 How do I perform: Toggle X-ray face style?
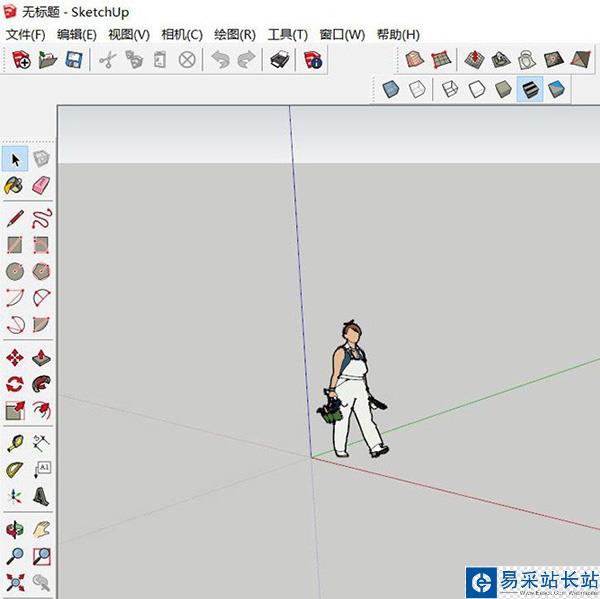pos(391,89)
